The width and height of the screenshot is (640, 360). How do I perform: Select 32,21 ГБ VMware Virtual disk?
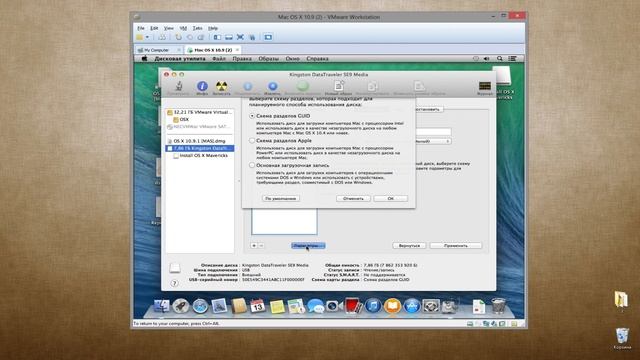click(x=200, y=112)
